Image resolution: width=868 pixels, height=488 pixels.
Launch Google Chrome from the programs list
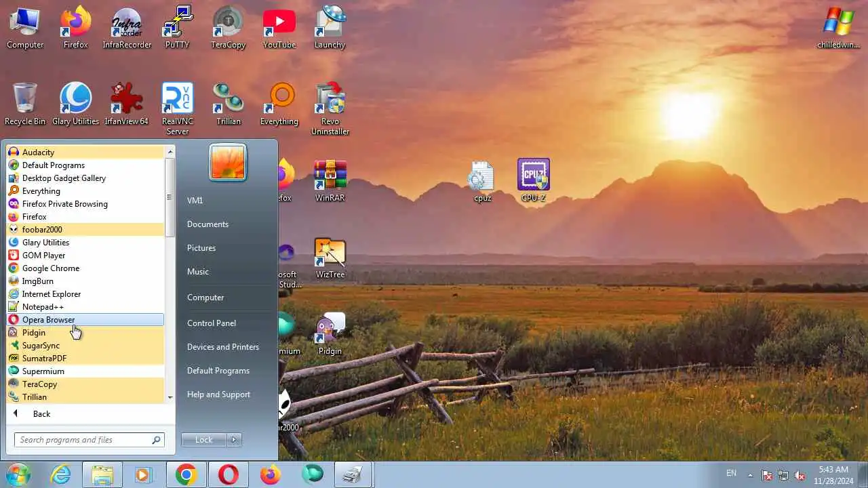tap(85, 268)
